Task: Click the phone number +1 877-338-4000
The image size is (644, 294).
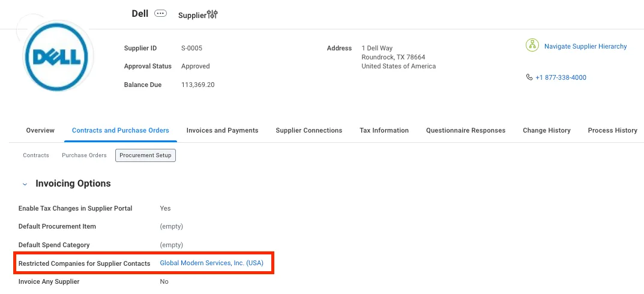Action: [561, 77]
